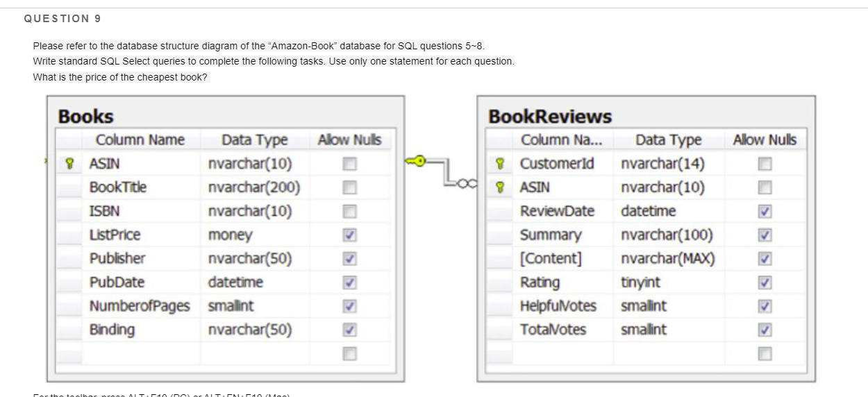
Task: Uncheck Allow Nulls for ListPrice
Action: point(350,235)
